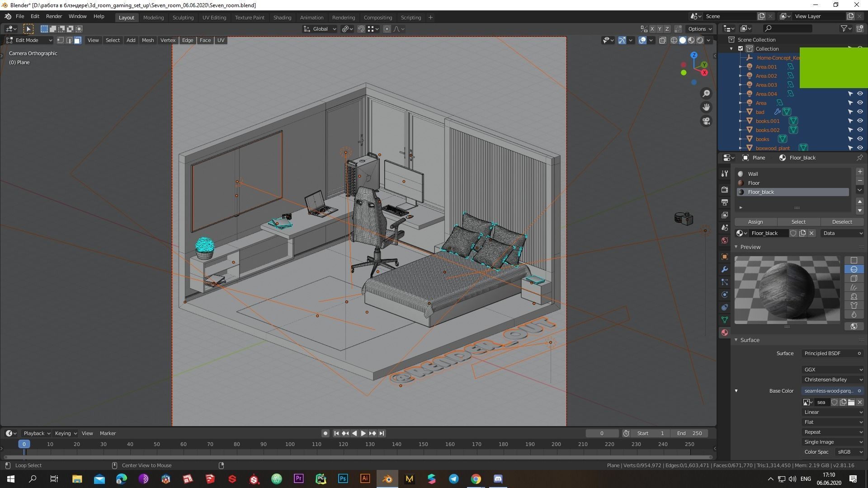Open the Modifiers properties tab
Image resolution: width=868 pixels, height=488 pixels.
coord(725,269)
